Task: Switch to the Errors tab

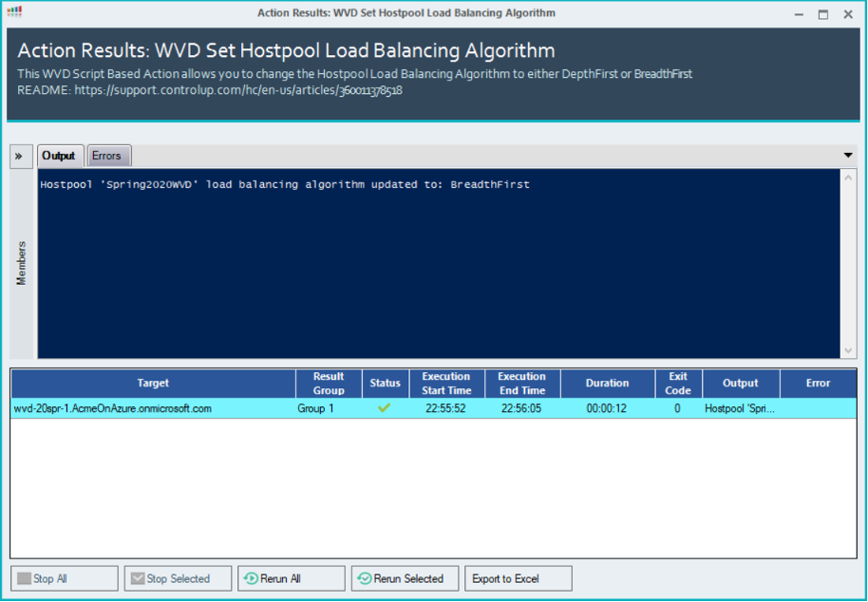Action: pos(108,156)
